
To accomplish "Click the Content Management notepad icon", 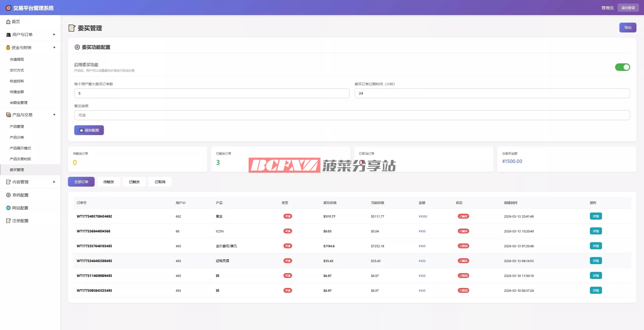I will (x=8, y=182).
